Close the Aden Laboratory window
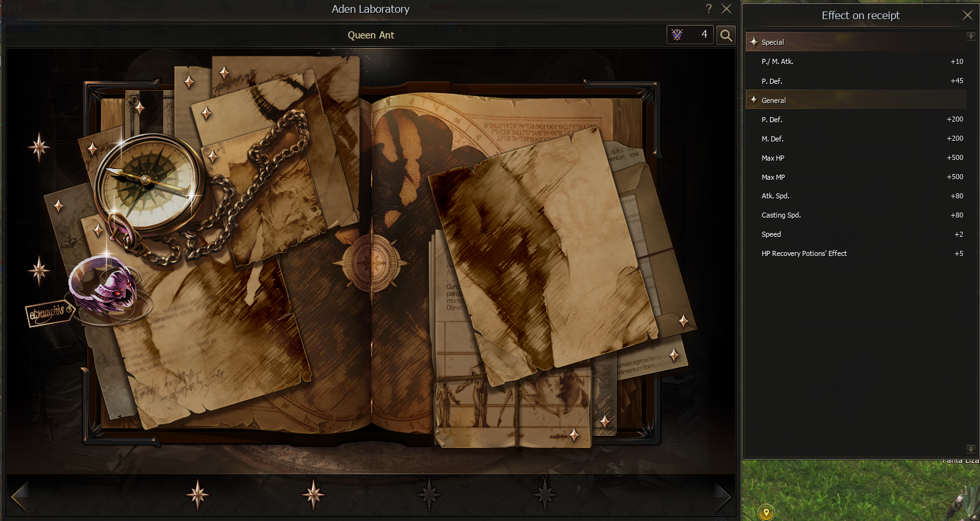The image size is (980, 521). (x=726, y=8)
